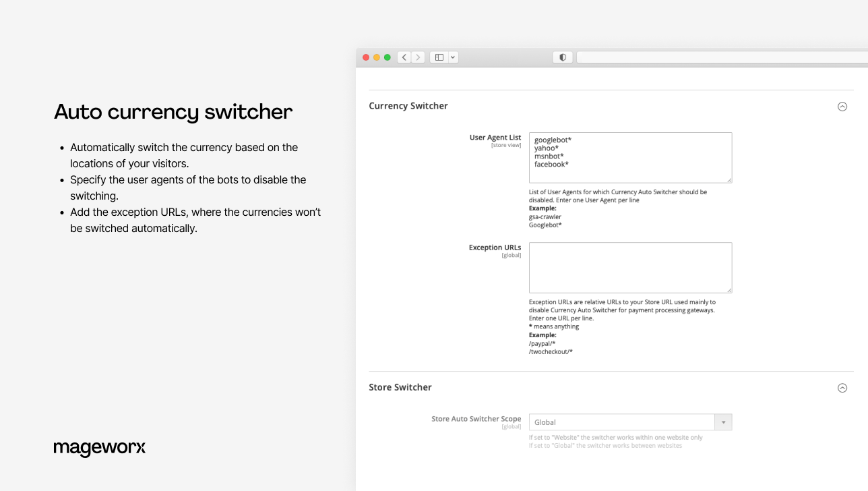
Task: Click the privacy shield icon in the toolbar
Action: (x=562, y=57)
